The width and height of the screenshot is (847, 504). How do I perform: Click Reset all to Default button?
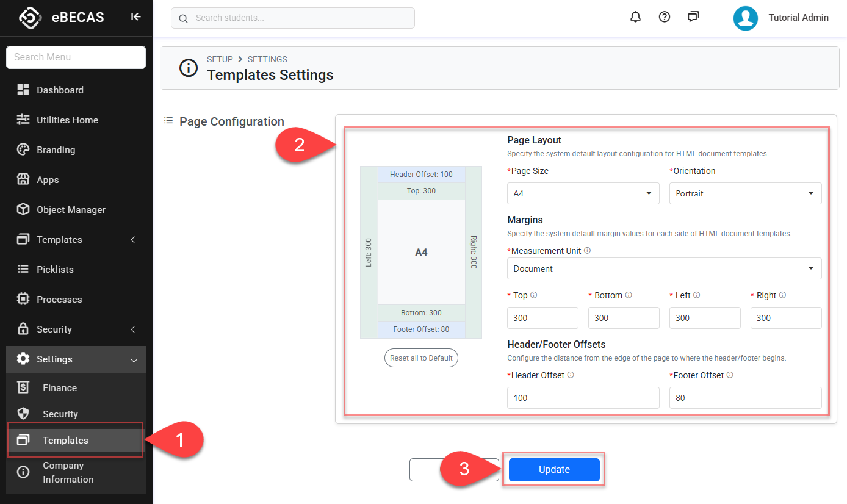pos(421,358)
